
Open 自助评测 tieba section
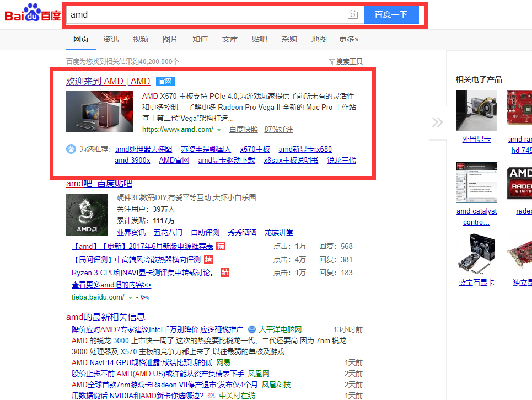pyautogui.click(x=205, y=233)
